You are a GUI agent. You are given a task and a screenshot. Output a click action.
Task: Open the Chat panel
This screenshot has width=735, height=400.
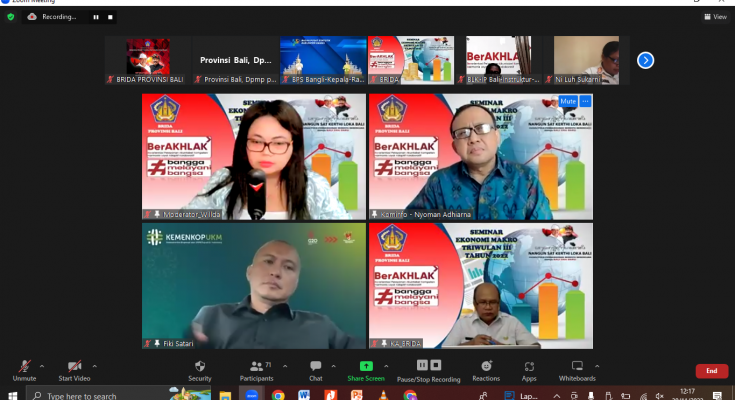pos(315,371)
